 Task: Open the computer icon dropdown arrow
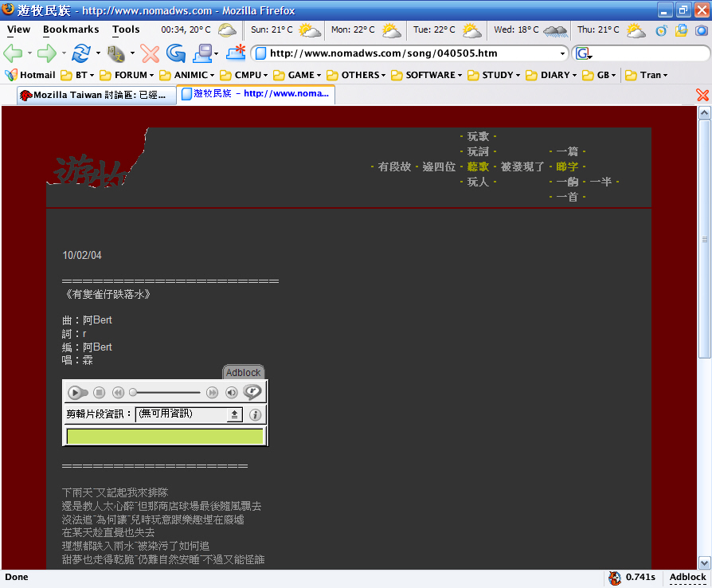pyautogui.click(x=216, y=53)
